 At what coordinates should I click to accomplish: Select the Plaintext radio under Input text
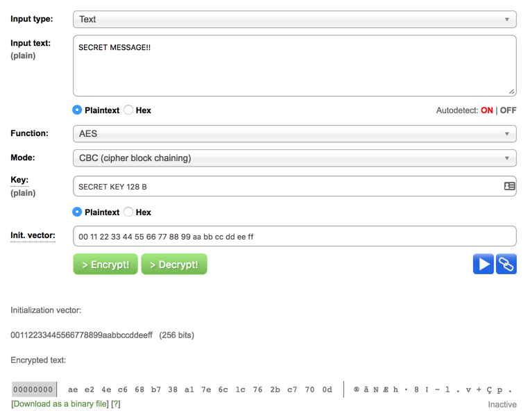pyautogui.click(x=78, y=110)
